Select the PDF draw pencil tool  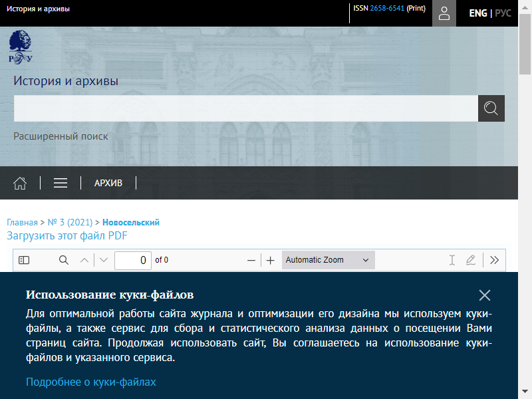(471, 260)
